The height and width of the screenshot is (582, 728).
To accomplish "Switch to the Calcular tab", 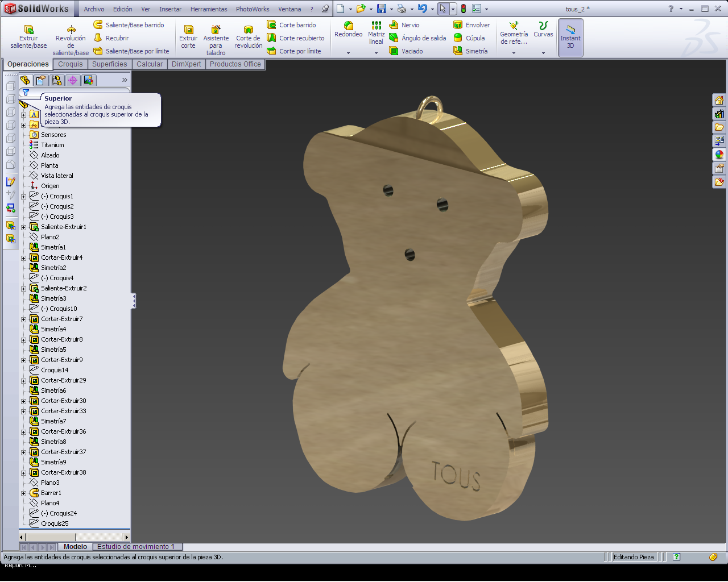I will point(150,64).
